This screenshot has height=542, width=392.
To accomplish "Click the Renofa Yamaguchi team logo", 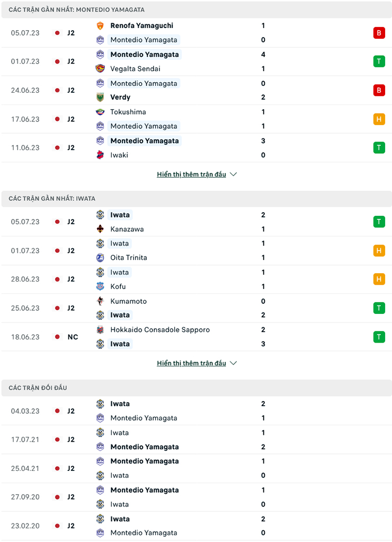I will coord(100,25).
